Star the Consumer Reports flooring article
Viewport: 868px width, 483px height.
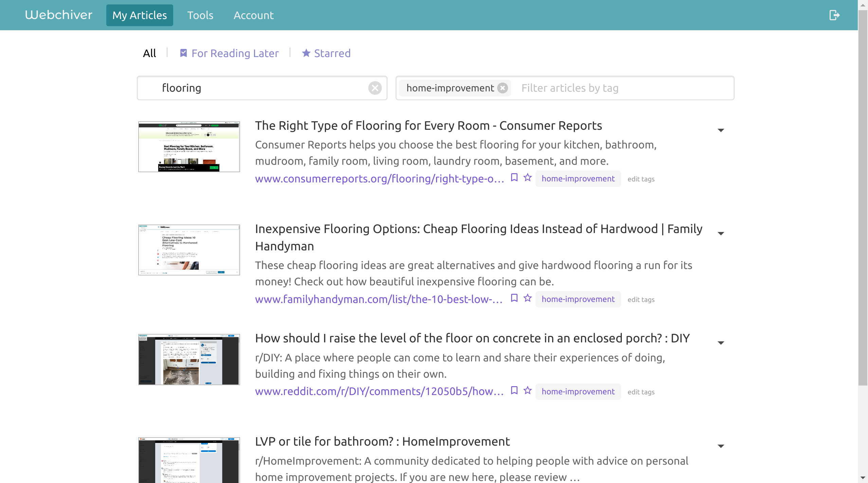tap(527, 178)
